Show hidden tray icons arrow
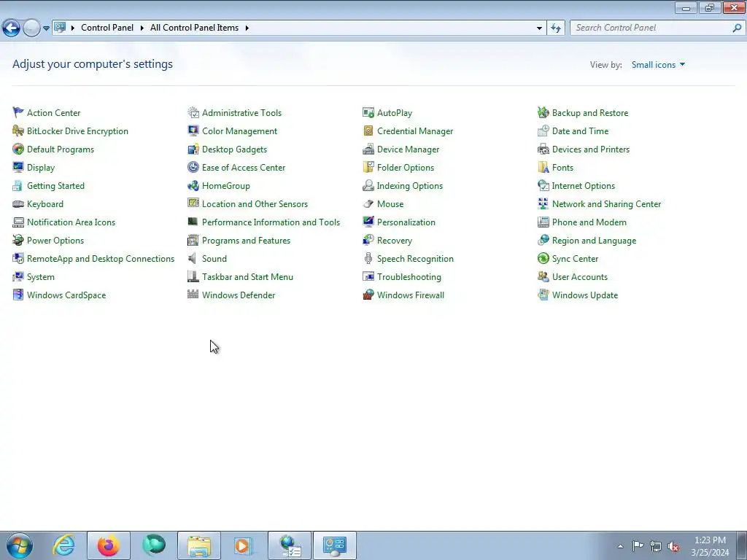The image size is (747, 560). pyautogui.click(x=620, y=546)
